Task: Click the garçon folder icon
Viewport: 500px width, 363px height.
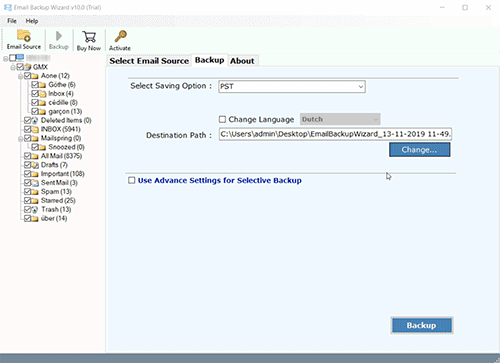Action: coord(42,111)
